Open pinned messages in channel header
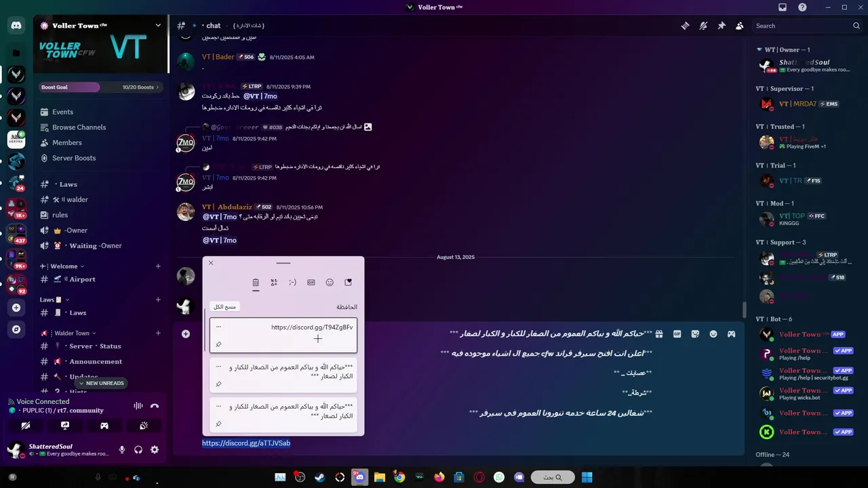The image size is (868, 488). click(x=722, y=26)
